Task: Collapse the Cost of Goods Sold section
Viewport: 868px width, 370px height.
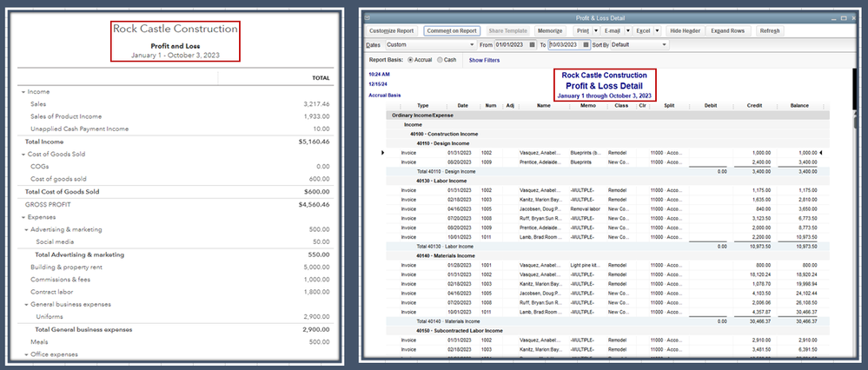Action: click(23, 155)
